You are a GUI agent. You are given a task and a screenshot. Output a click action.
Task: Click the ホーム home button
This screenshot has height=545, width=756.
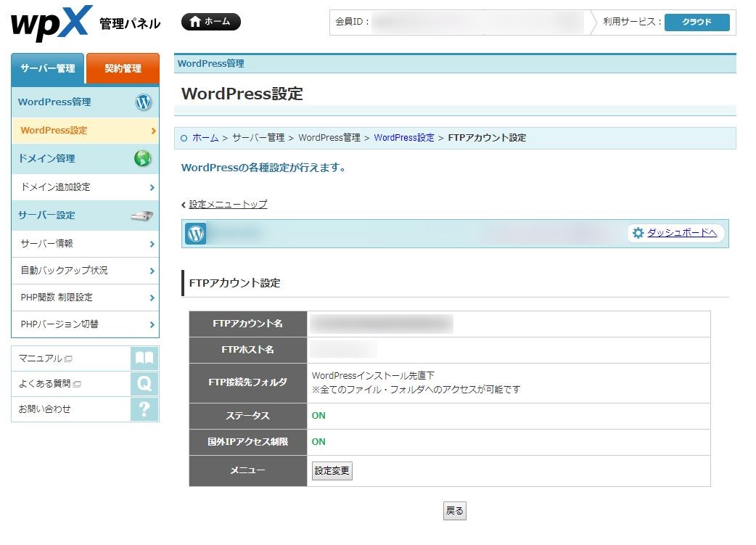pos(210,22)
